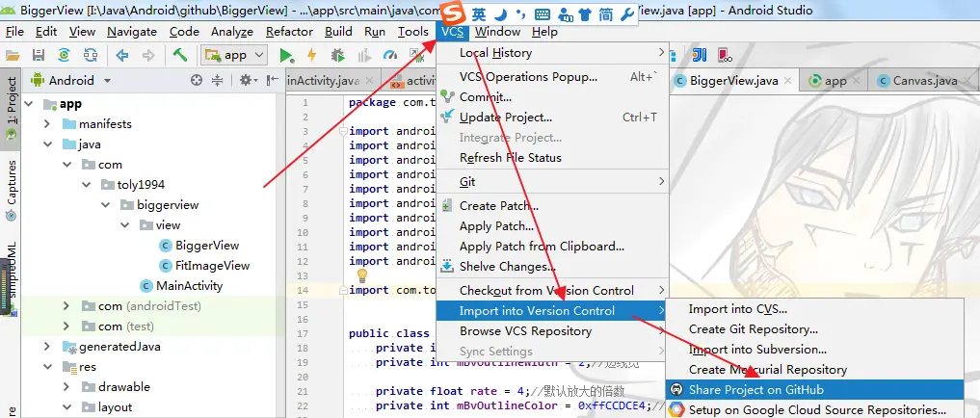Expand the com (androidTest) package arrow

coord(66,306)
